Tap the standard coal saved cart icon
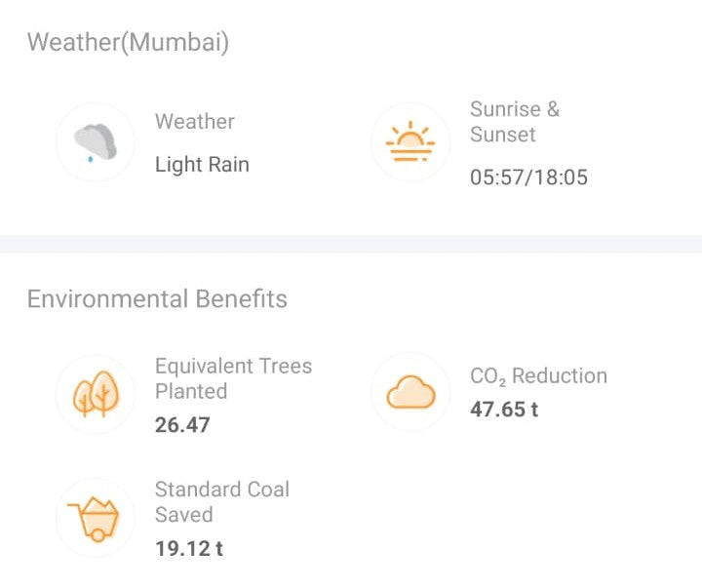This screenshot has width=702, height=588. point(94,519)
